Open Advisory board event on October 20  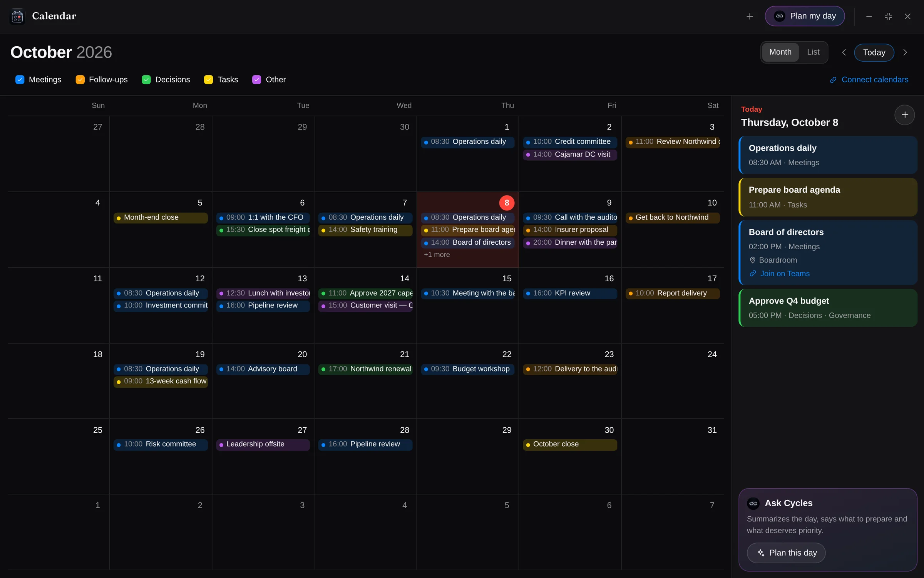tap(263, 369)
